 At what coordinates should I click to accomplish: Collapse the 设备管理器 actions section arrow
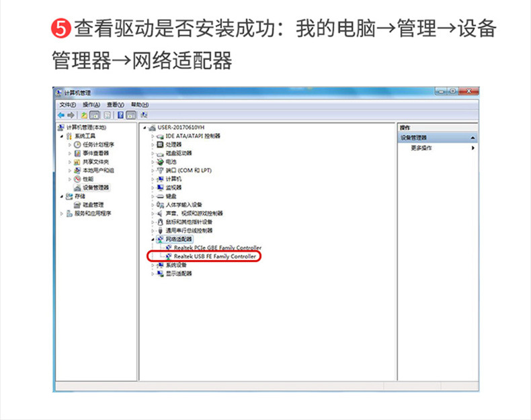(x=473, y=138)
